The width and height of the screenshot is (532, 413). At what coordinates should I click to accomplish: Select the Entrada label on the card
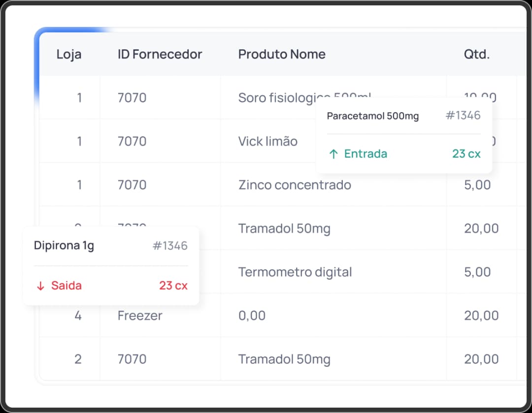[x=366, y=154]
